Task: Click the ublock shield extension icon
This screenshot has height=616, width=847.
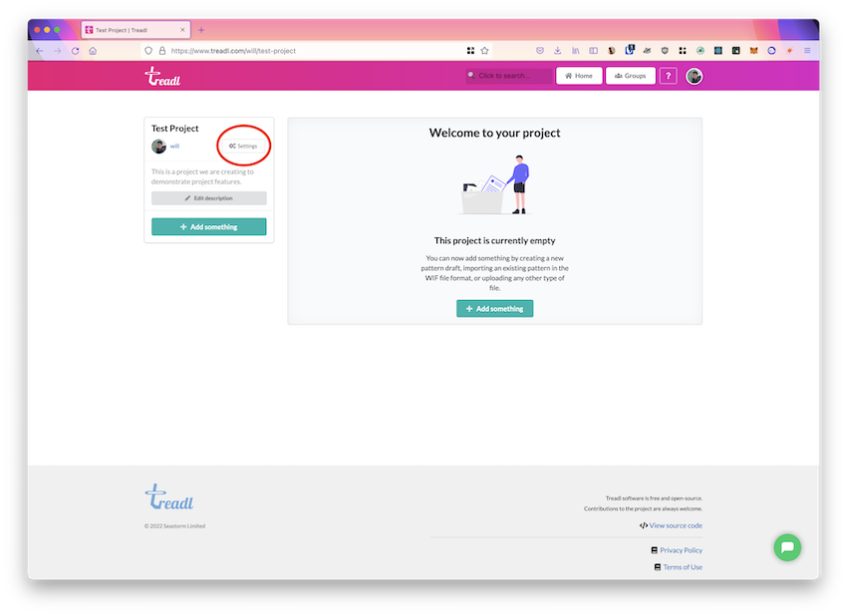Action: pos(665,51)
